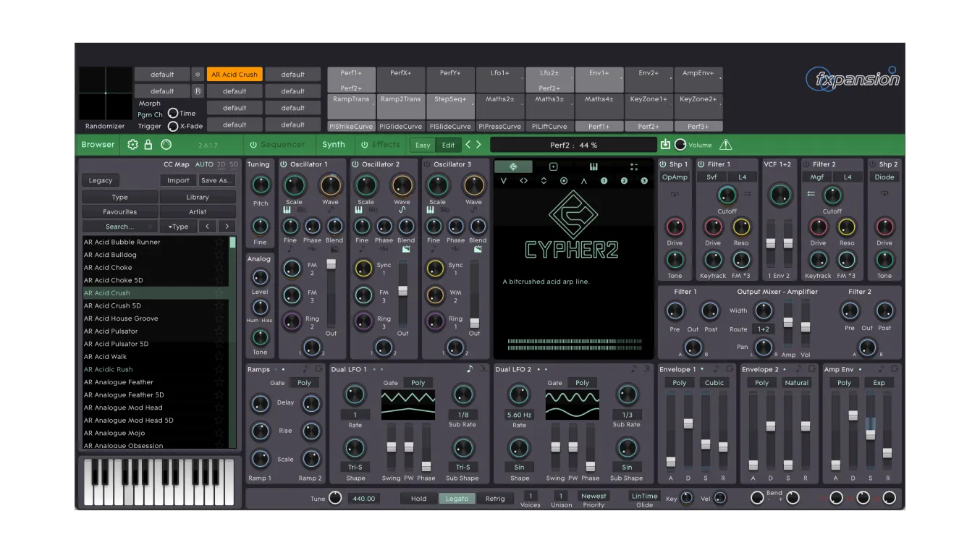The height and width of the screenshot is (553, 980).
Task: Click the warning triangle panic icon
Action: (x=725, y=145)
